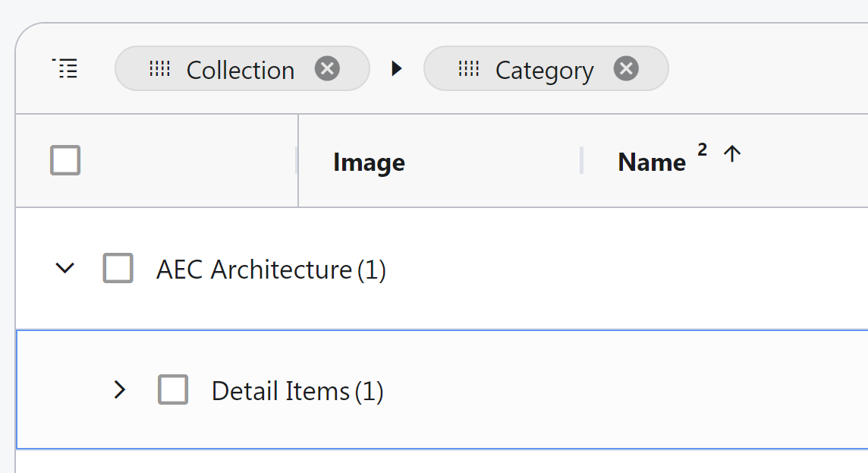Click the resize handle after Image column
Image resolution: width=868 pixels, height=473 pixels.
[581, 160]
